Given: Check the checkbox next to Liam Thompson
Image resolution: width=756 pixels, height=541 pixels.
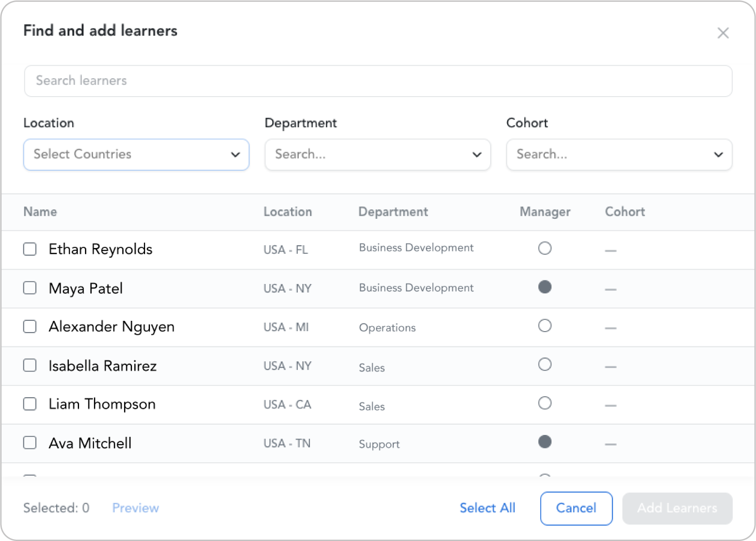Looking at the screenshot, I should 30,404.
